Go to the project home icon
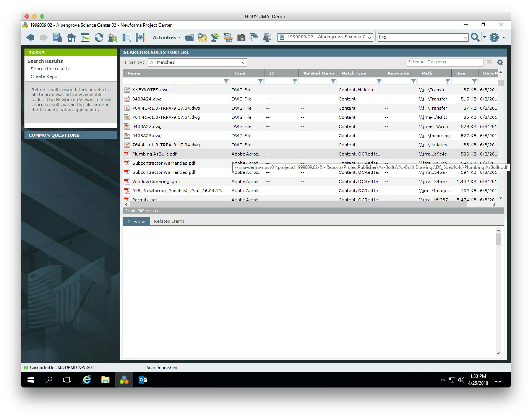This screenshot has width=532, height=418. coord(71,37)
